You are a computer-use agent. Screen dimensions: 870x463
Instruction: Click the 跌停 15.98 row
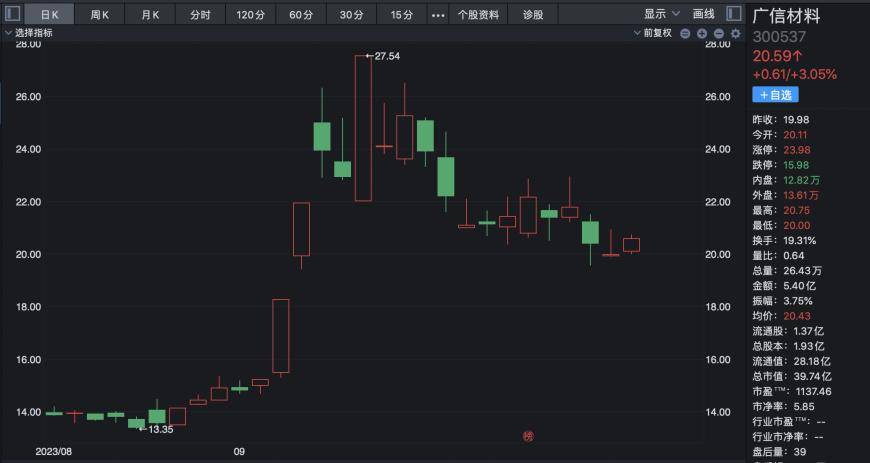click(781, 165)
